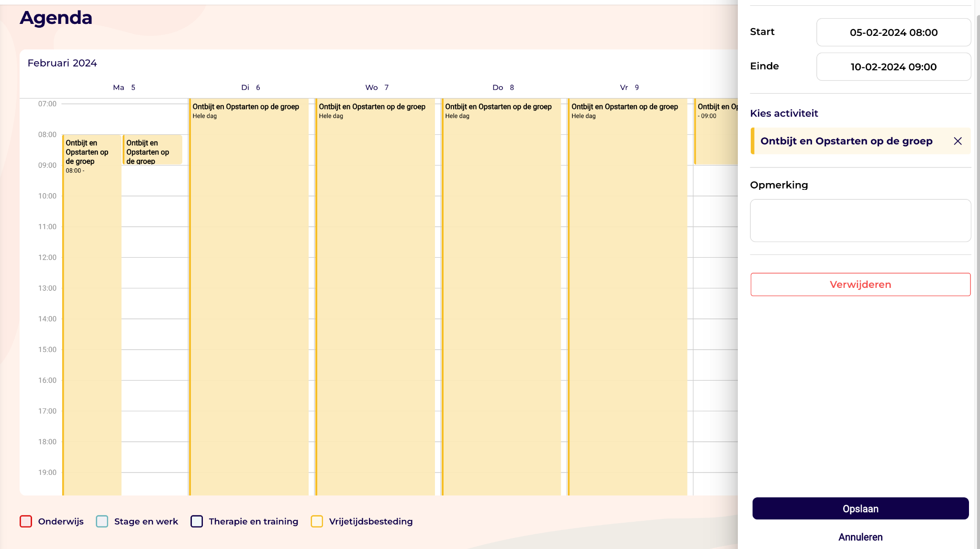Click the Februari 2024 month label

coord(62,63)
